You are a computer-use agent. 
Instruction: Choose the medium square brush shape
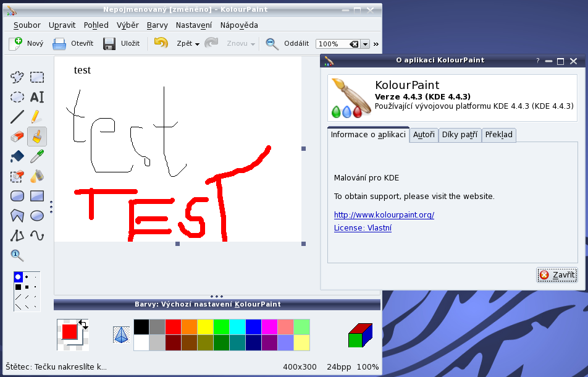coord(27,287)
